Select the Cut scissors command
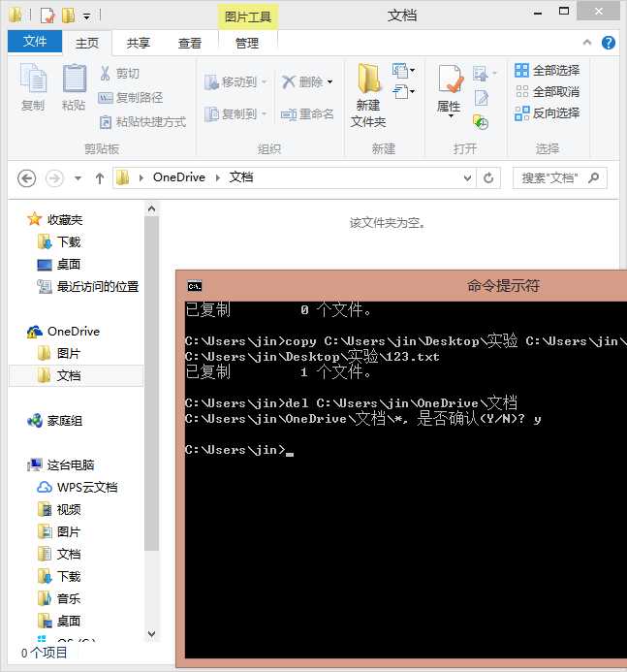627x672 pixels. tap(119, 74)
